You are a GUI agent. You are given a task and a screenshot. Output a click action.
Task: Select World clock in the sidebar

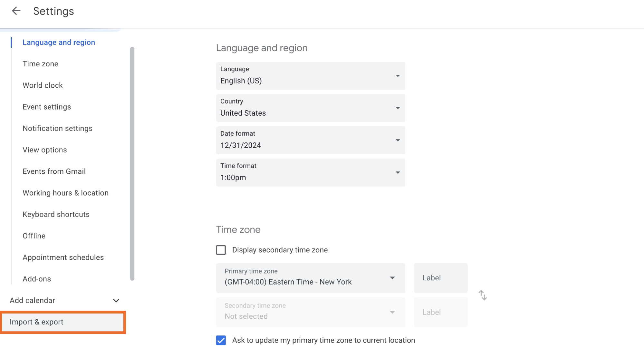coord(43,85)
